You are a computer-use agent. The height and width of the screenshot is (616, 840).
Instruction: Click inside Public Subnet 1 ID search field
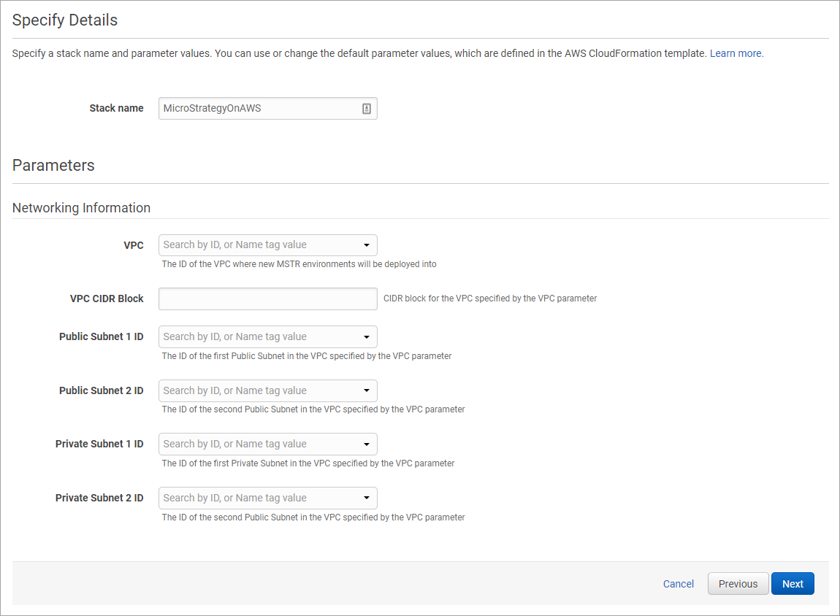click(235, 337)
